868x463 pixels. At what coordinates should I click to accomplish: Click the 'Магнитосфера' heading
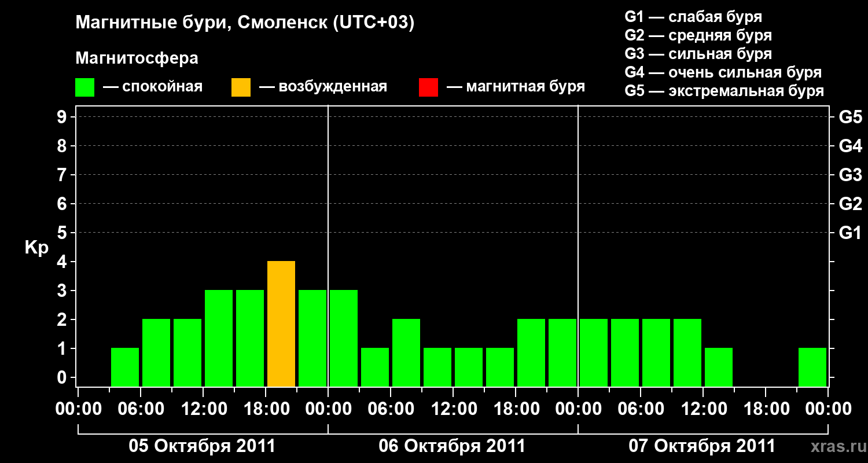(x=137, y=58)
